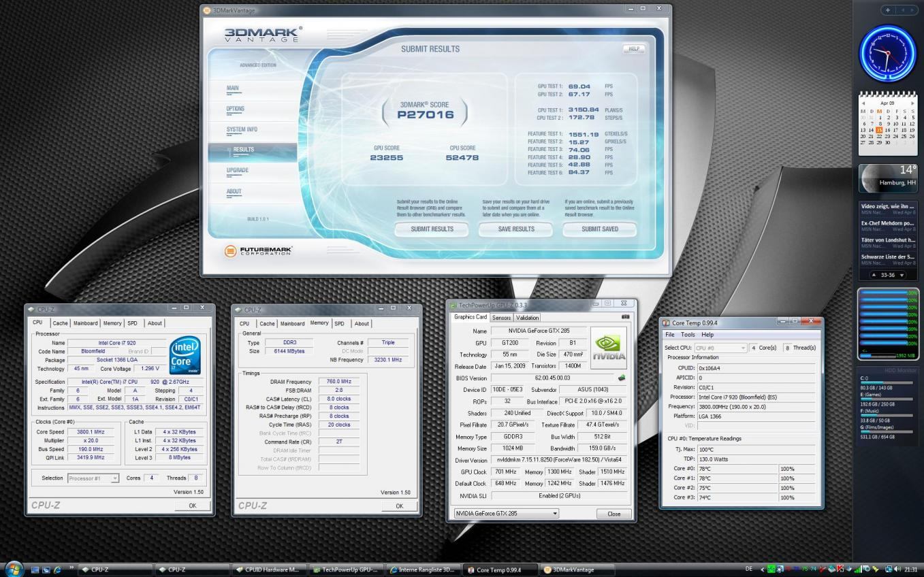Click the memory usage bar in CPU meter gadget
The image size is (924, 577).
pos(879,355)
